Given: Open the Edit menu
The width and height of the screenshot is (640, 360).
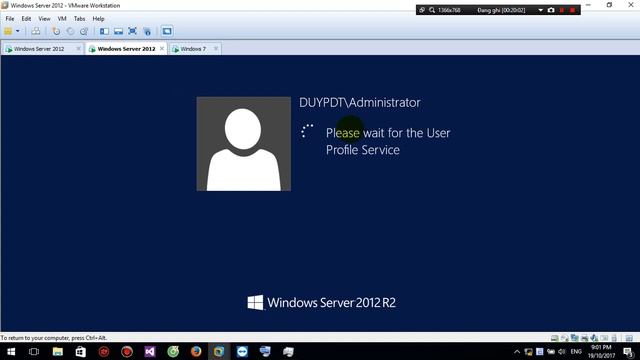Looking at the screenshot, I should point(26,19).
